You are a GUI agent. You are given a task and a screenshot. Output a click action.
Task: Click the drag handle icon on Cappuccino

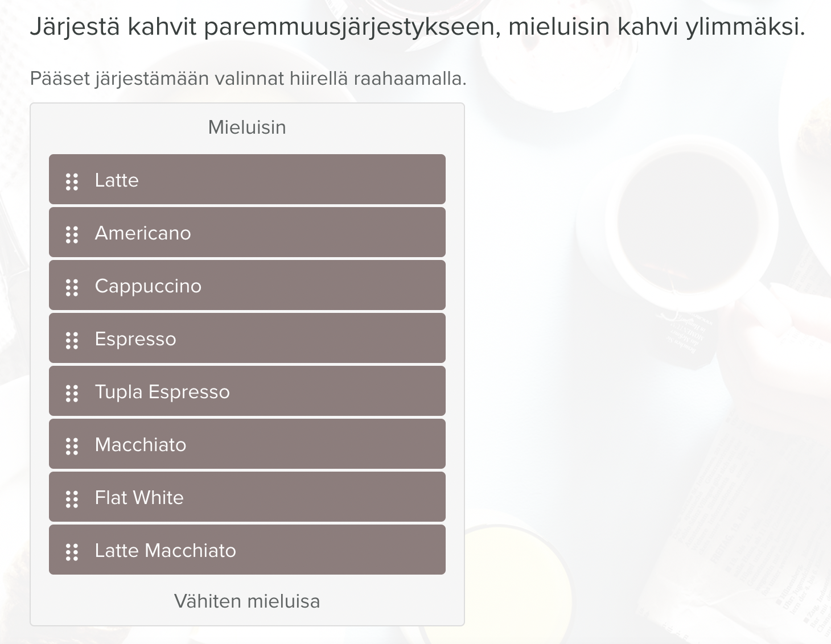[72, 287]
